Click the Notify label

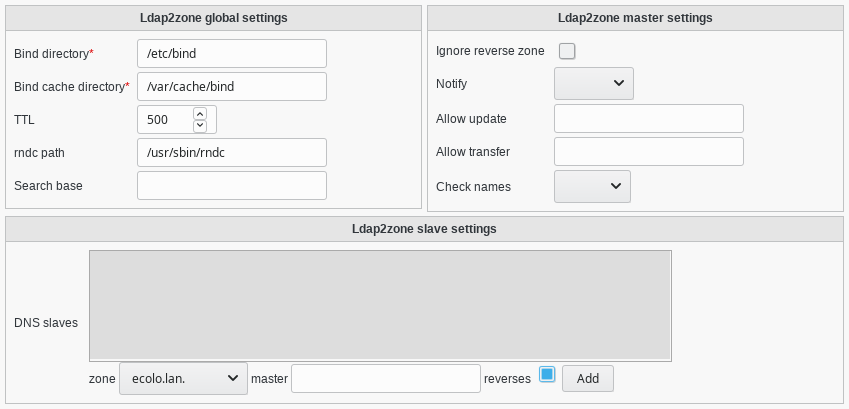click(x=451, y=84)
